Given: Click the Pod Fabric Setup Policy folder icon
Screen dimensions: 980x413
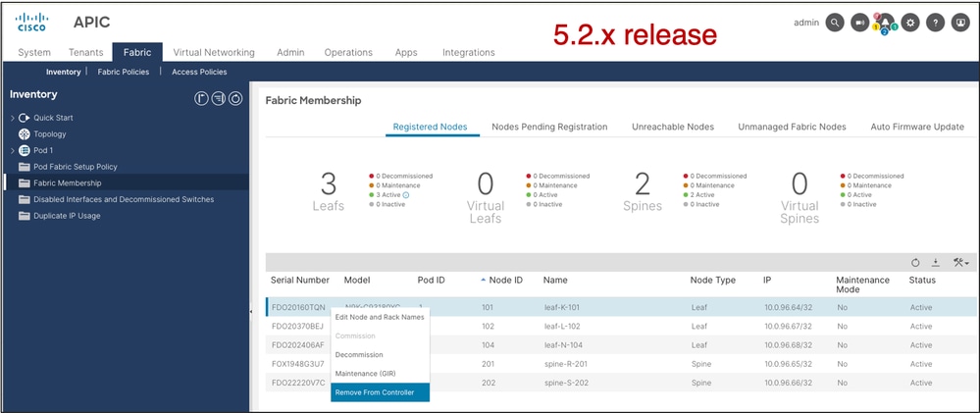Looking at the screenshot, I should pyautogui.click(x=25, y=167).
